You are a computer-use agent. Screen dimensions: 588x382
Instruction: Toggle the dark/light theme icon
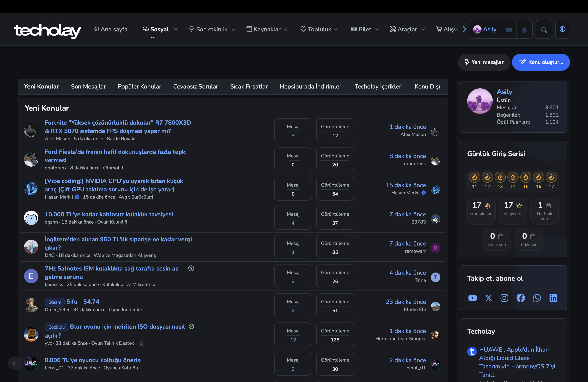(x=563, y=29)
